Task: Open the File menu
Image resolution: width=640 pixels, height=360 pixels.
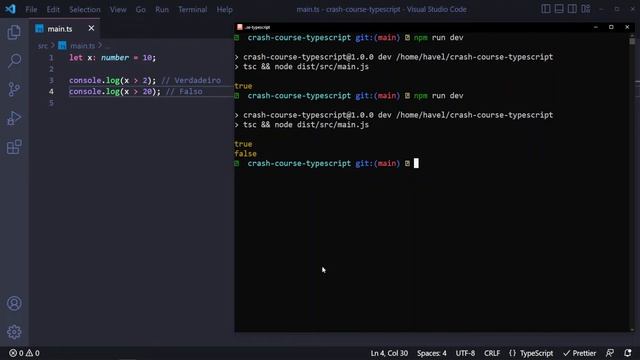Action: (31, 9)
